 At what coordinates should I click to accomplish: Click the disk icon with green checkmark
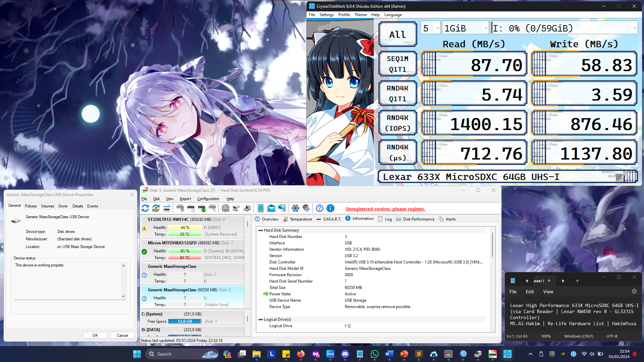202,208
